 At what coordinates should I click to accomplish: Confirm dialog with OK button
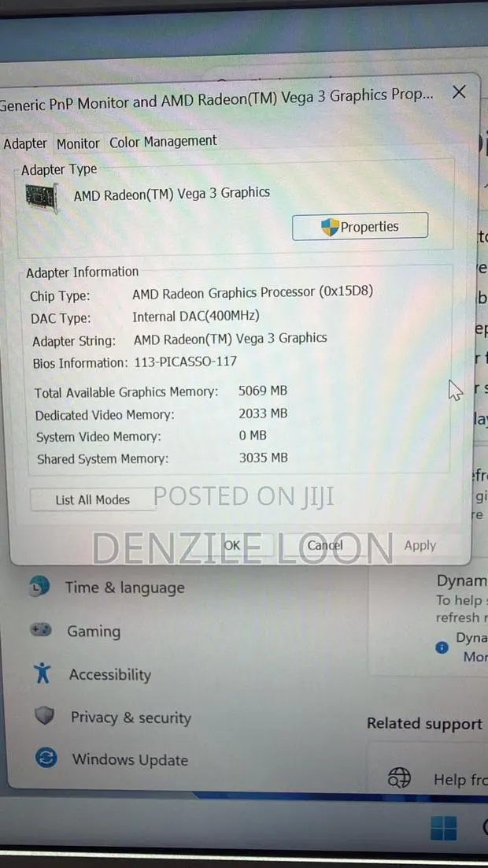[232, 545]
